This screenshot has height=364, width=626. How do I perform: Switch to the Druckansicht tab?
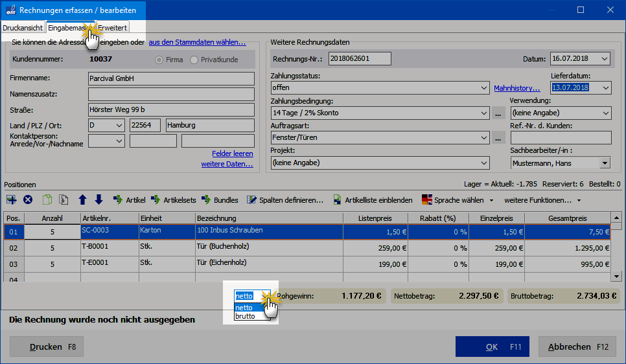click(23, 28)
